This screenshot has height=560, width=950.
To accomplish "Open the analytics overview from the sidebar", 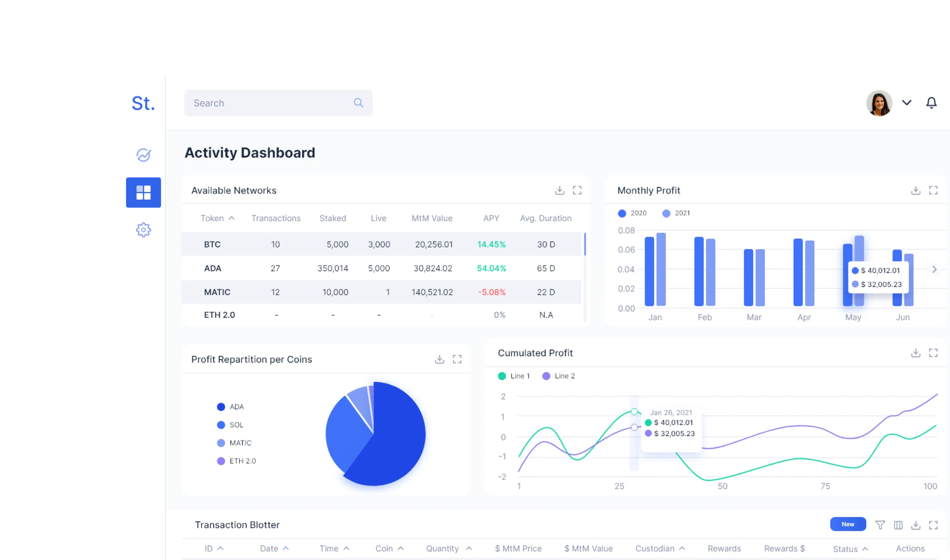I will click(143, 155).
